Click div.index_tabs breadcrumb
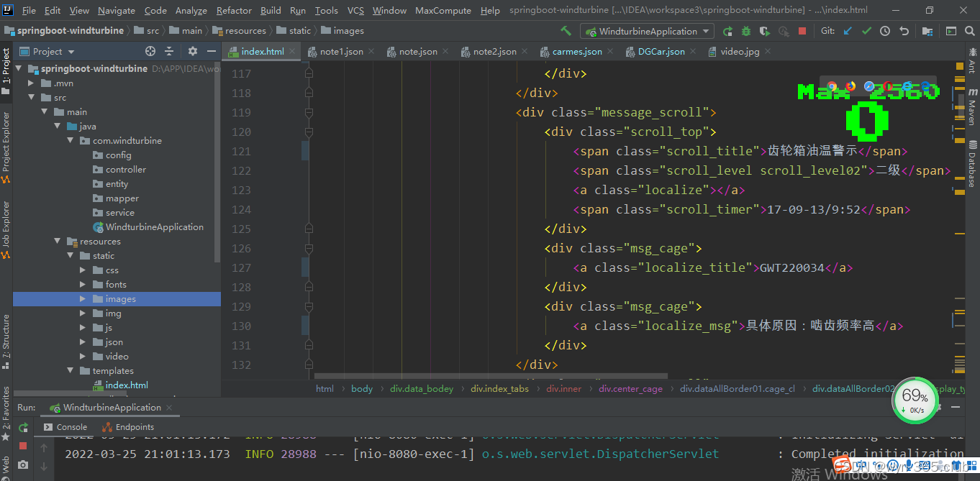The height and width of the screenshot is (481, 980). pyautogui.click(x=499, y=388)
